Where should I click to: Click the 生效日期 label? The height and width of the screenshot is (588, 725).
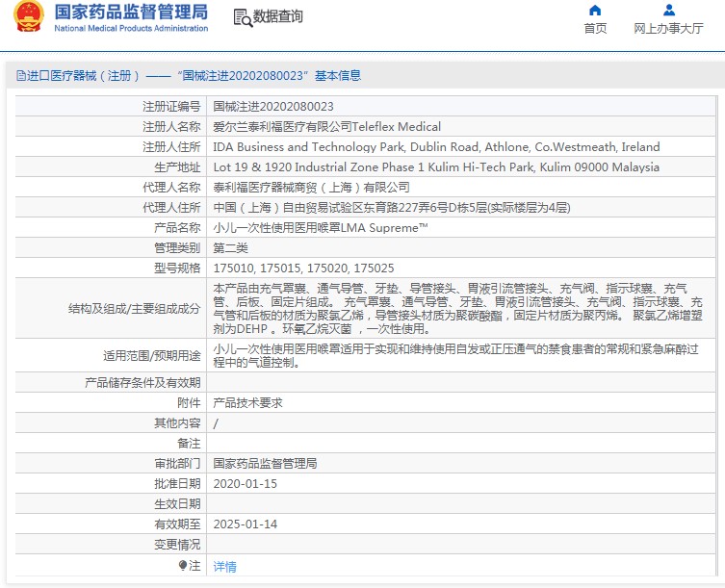click(177, 504)
